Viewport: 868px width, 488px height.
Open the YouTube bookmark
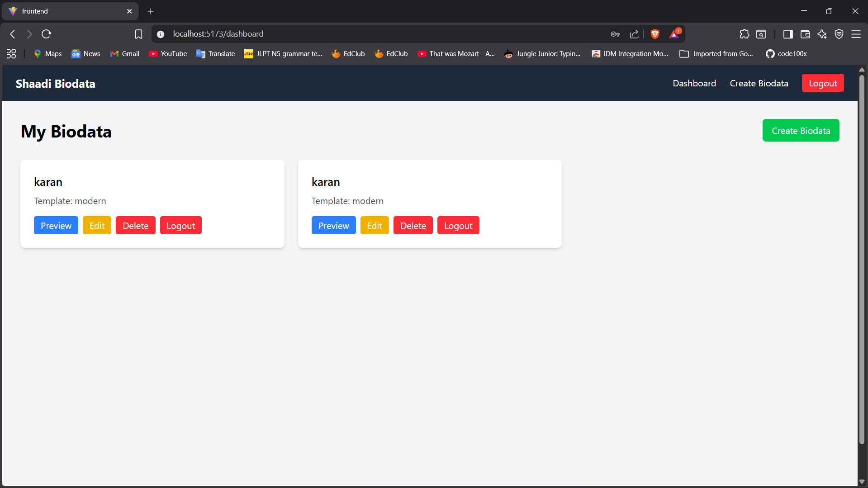click(x=168, y=54)
